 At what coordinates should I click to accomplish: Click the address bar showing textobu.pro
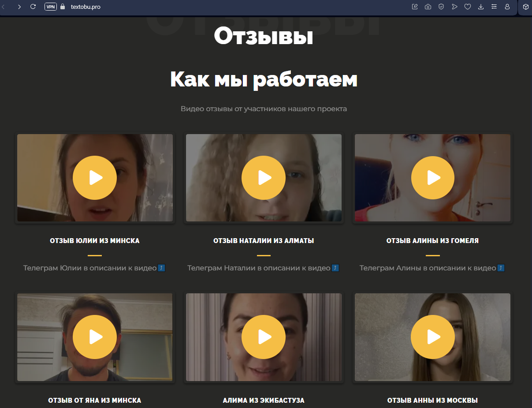[86, 7]
